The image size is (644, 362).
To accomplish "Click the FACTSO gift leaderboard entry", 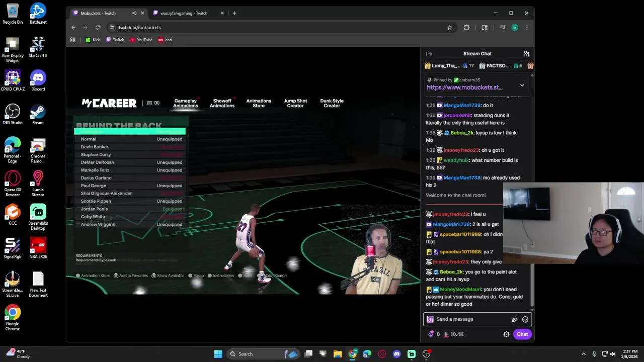I will tap(500, 66).
